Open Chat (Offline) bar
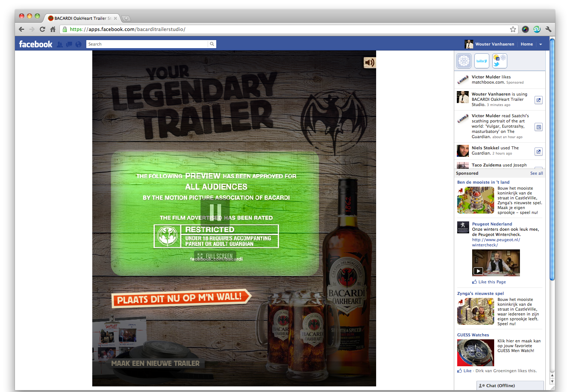 510,386
